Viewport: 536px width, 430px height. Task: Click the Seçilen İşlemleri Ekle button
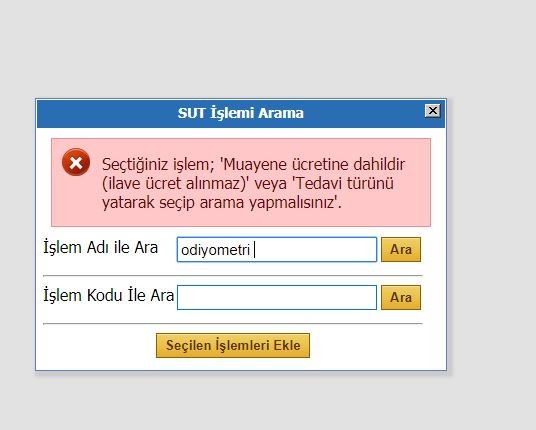tap(233, 345)
